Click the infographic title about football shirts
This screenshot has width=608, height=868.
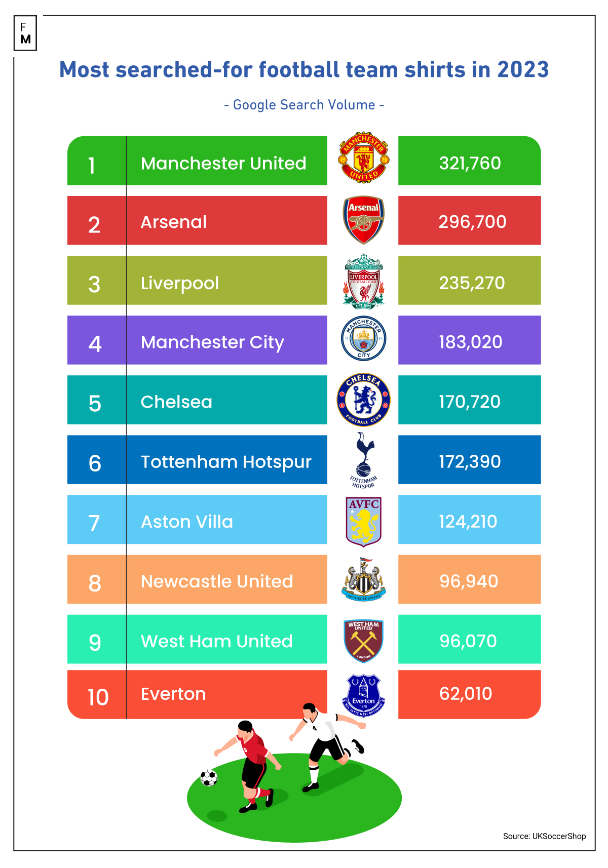[304, 70]
